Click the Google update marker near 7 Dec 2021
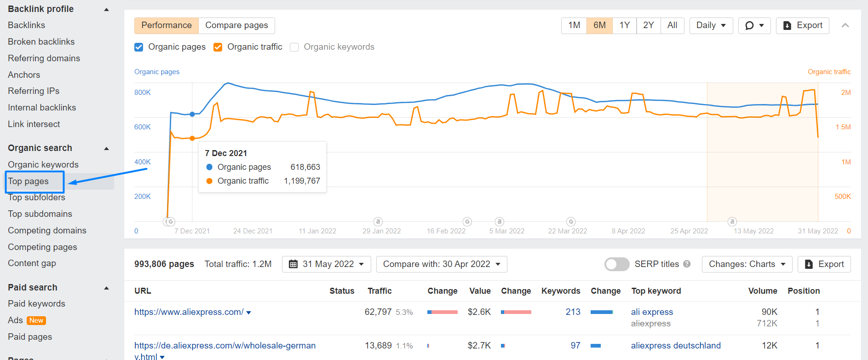Viewport: 868px width, 360px height. [x=170, y=221]
